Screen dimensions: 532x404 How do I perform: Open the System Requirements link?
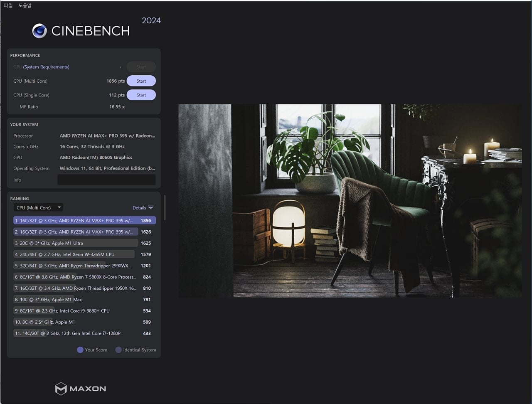click(46, 67)
